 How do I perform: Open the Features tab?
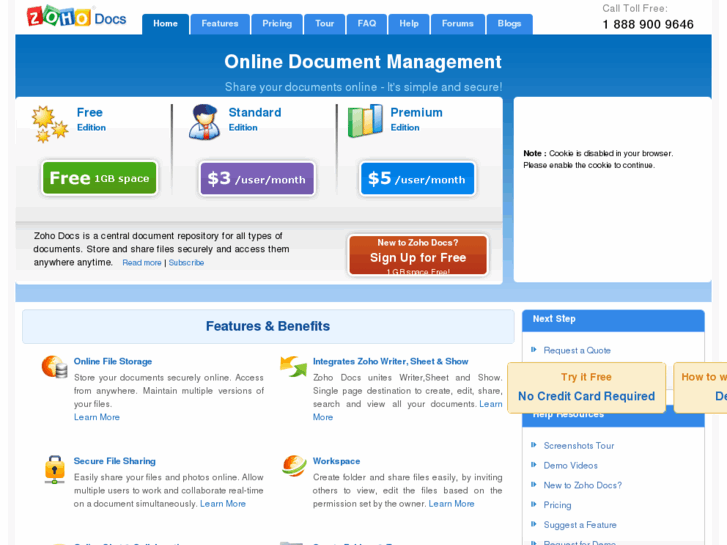point(220,24)
